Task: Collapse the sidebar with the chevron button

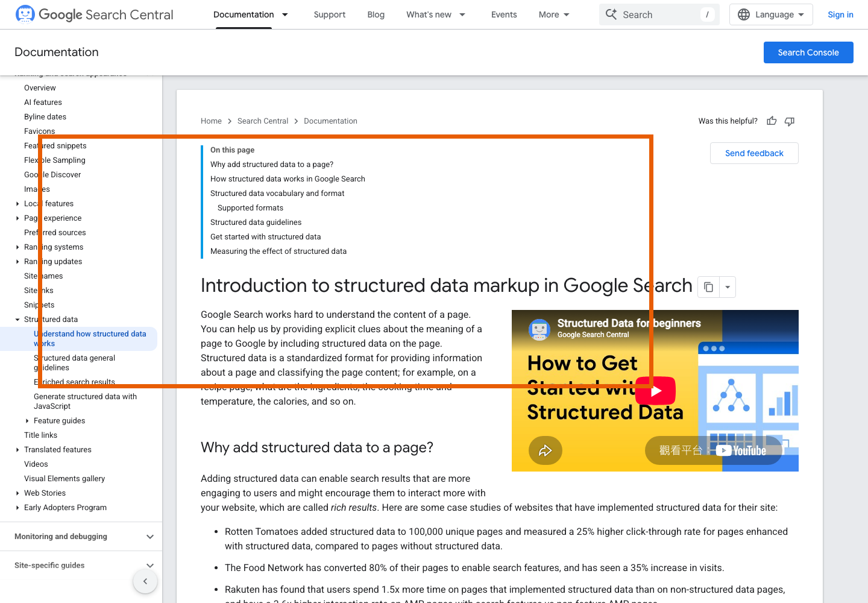Action: (145, 581)
